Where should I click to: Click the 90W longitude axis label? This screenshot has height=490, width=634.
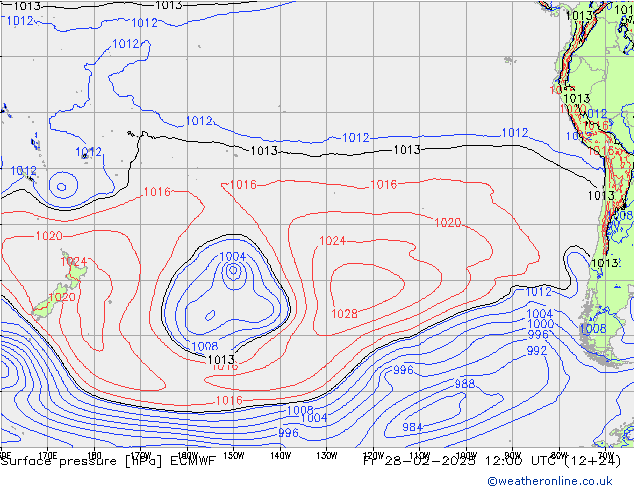point(513,455)
